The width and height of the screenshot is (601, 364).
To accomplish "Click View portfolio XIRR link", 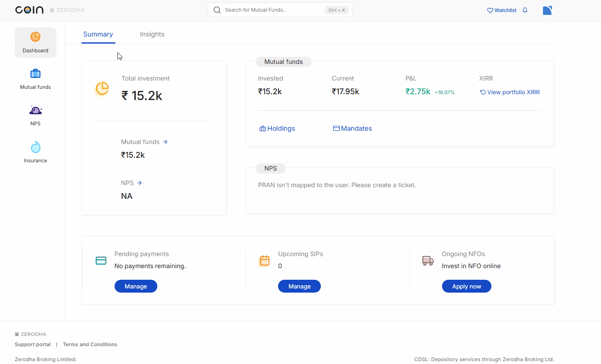I will click(x=510, y=92).
